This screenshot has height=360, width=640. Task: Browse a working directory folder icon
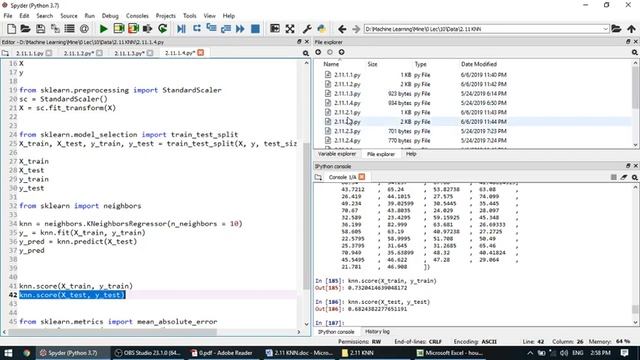616,29
